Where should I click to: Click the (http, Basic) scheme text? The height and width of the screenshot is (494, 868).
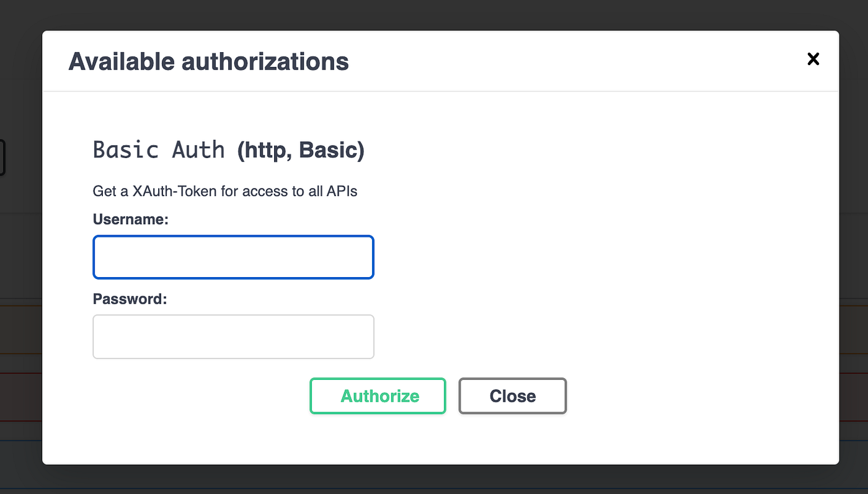tap(301, 151)
